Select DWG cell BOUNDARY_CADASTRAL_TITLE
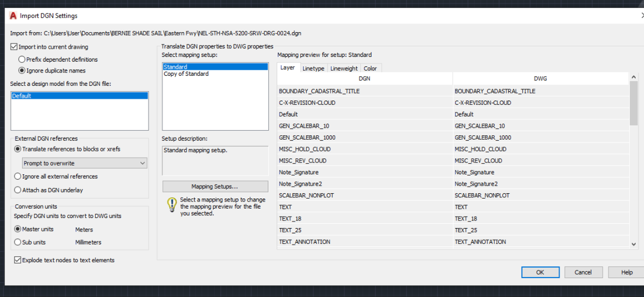This screenshot has height=297, width=644. pos(540,91)
